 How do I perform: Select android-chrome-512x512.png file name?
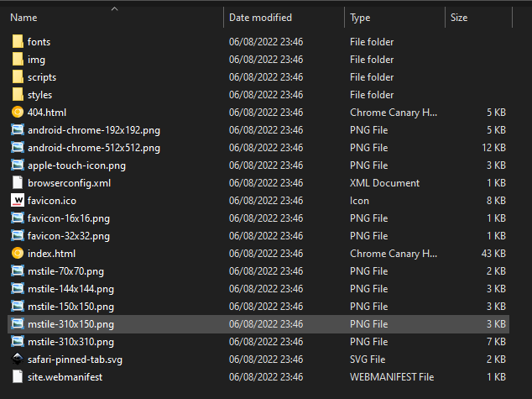pos(94,148)
